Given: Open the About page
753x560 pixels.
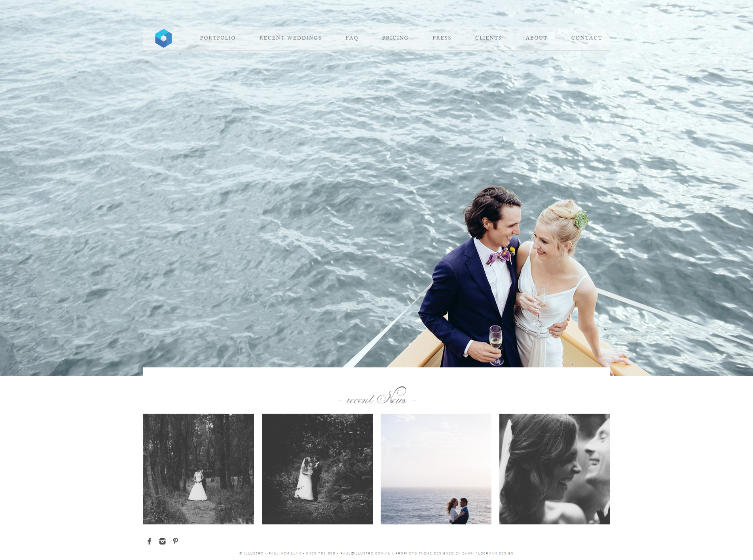Looking at the screenshot, I should pyautogui.click(x=536, y=38).
